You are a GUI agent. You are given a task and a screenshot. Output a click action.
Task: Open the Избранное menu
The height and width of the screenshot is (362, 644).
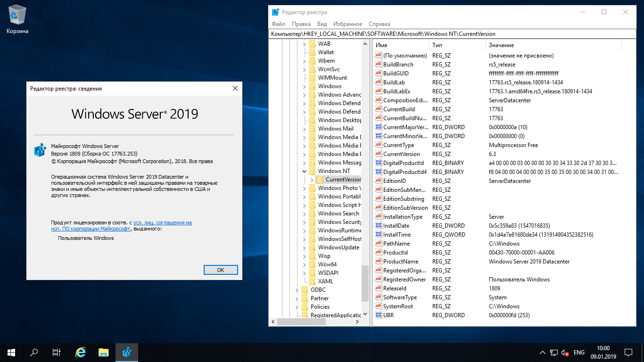pos(347,24)
